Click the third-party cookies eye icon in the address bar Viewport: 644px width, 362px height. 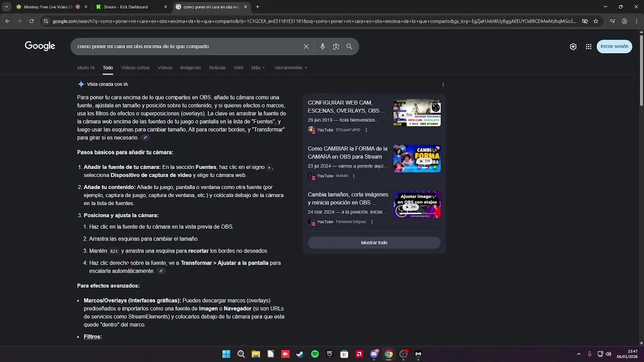[585, 21]
